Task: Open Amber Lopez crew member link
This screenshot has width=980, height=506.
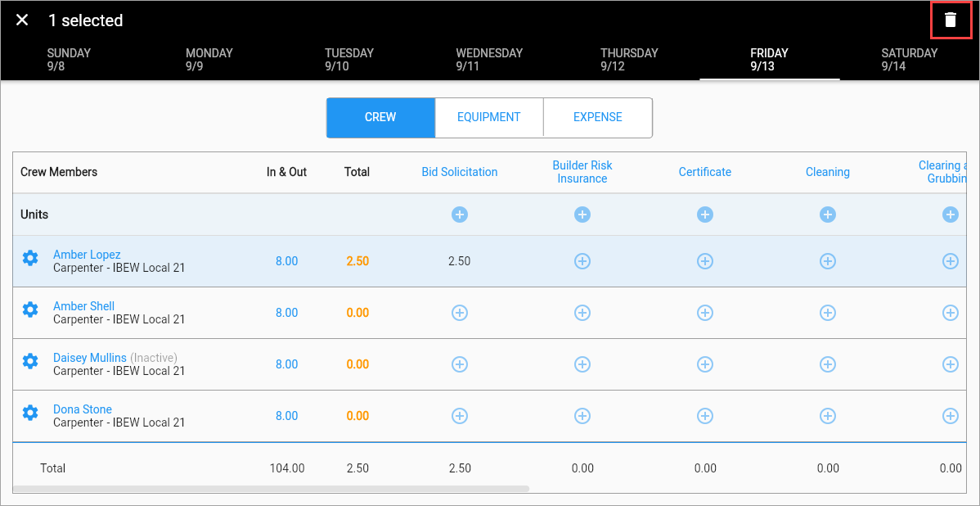Action: coord(87,255)
